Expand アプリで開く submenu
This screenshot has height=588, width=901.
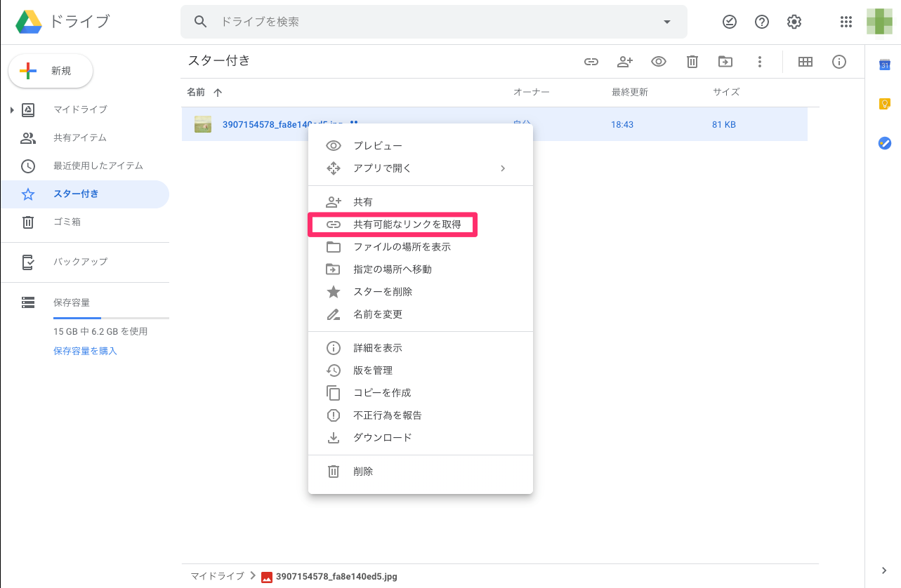pos(421,168)
